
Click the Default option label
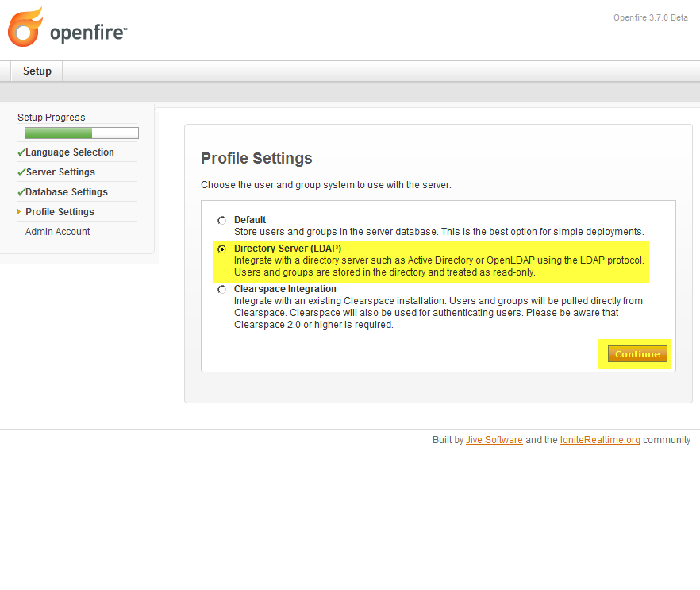(x=250, y=220)
